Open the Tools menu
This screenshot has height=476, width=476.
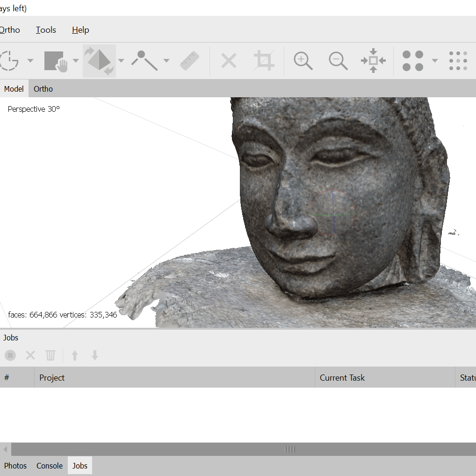pos(46,30)
